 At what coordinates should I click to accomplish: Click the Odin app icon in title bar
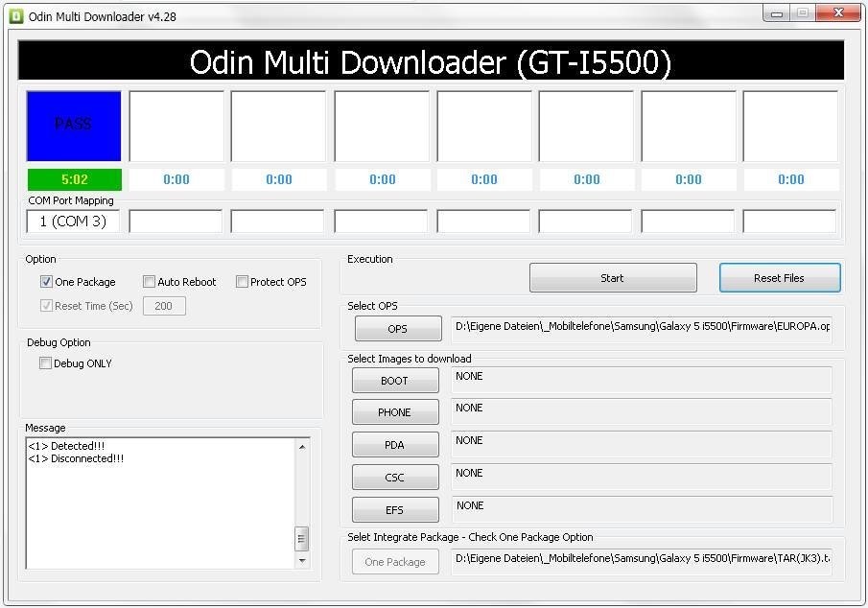pyautogui.click(x=15, y=16)
